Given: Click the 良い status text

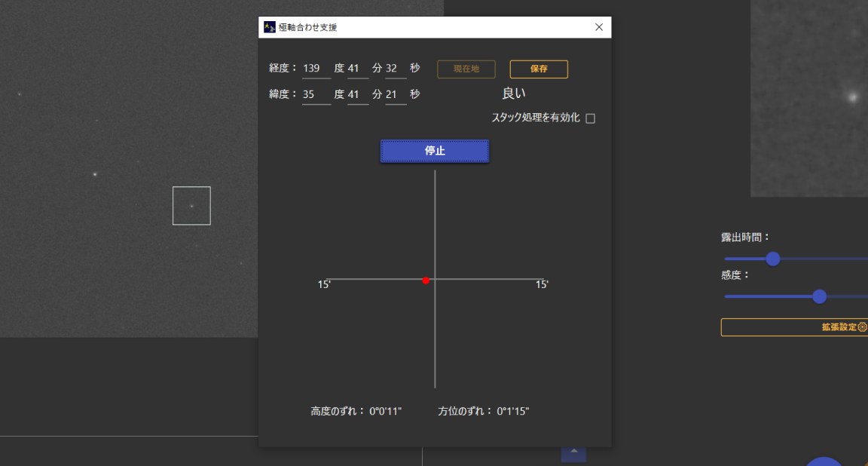Looking at the screenshot, I should point(514,94).
